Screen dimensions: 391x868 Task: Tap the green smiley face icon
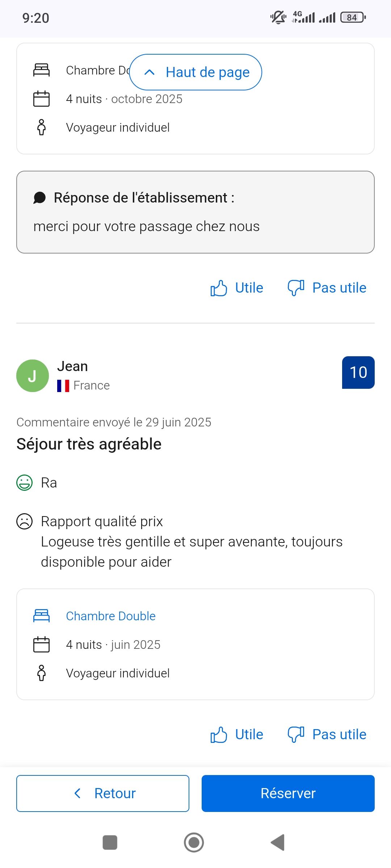point(25,482)
